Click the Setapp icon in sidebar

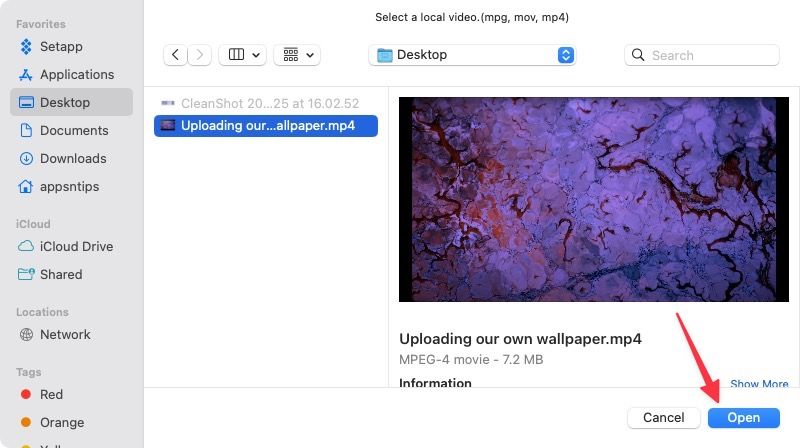pyautogui.click(x=26, y=46)
